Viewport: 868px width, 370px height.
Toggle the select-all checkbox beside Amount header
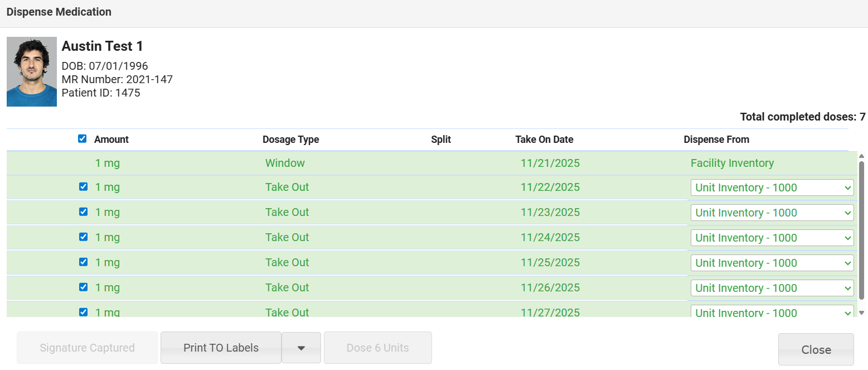(83, 139)
